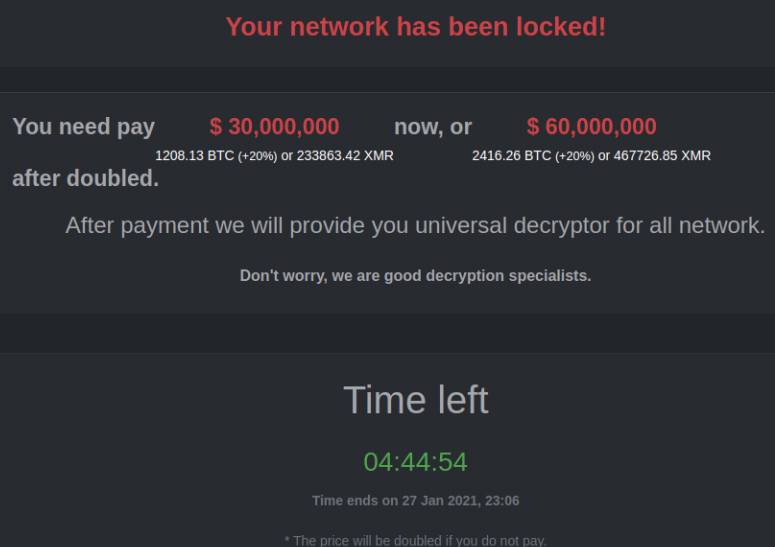Click the "now, or" text
The width and height of the screenshot is (775, 547).
pos(433,127)
